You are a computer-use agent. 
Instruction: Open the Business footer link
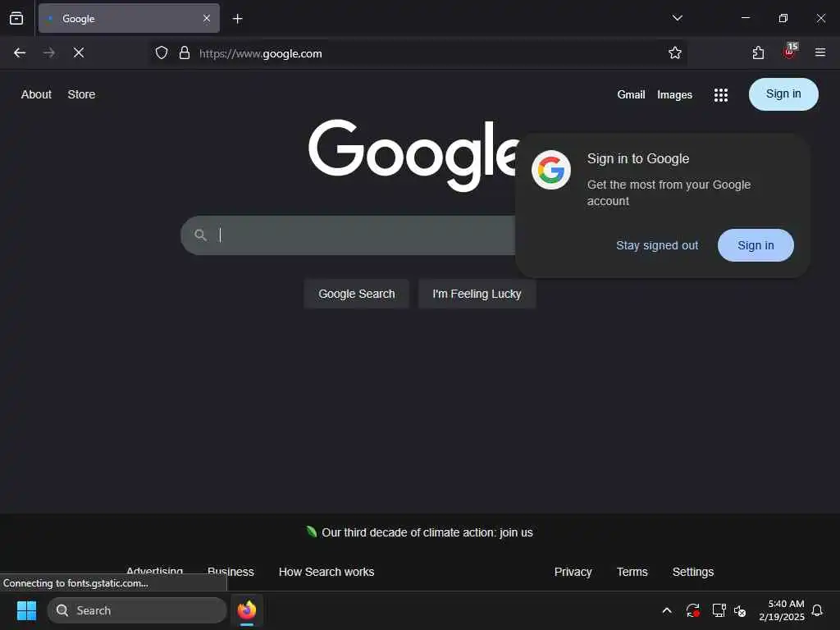231,572
